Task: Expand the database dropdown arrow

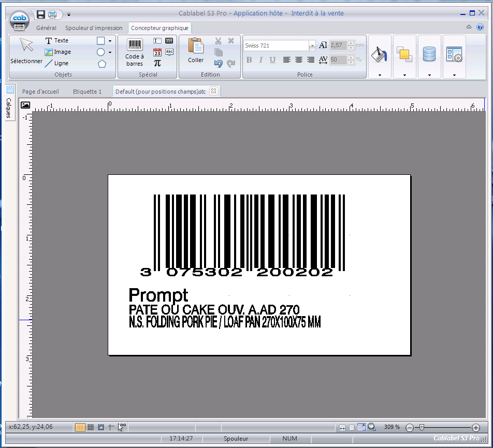Action: point(429,75)
